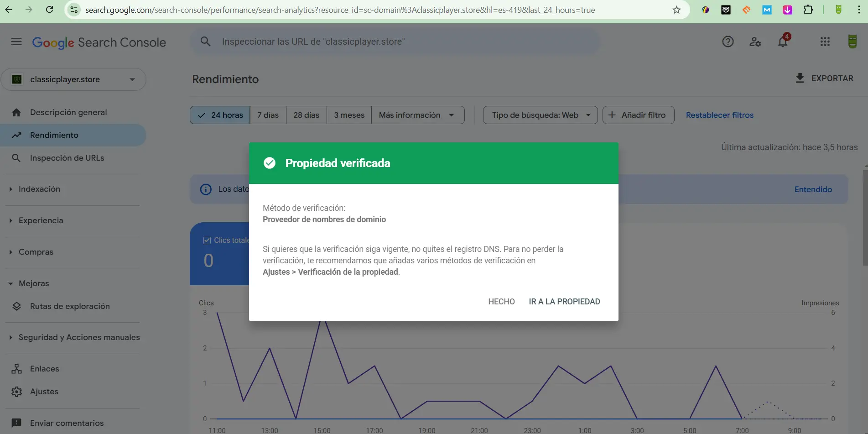Open the classicplayer.store property selector
This screenshot has width=868, height=434.
[x=73, y=79]
